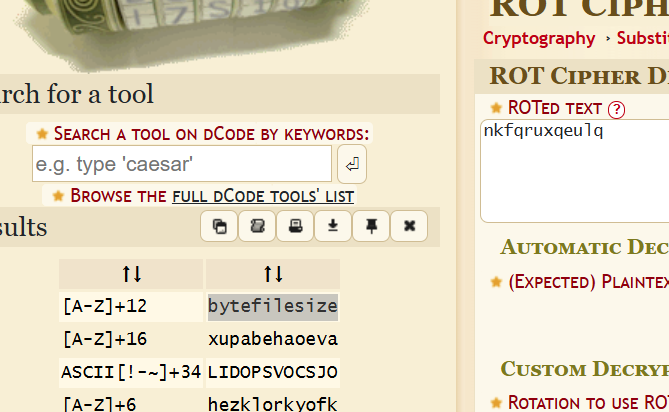Image resolution: width=669 pixels, height=412 pixels.
Task: Print results using the printer icon
Action: (295, 226)
